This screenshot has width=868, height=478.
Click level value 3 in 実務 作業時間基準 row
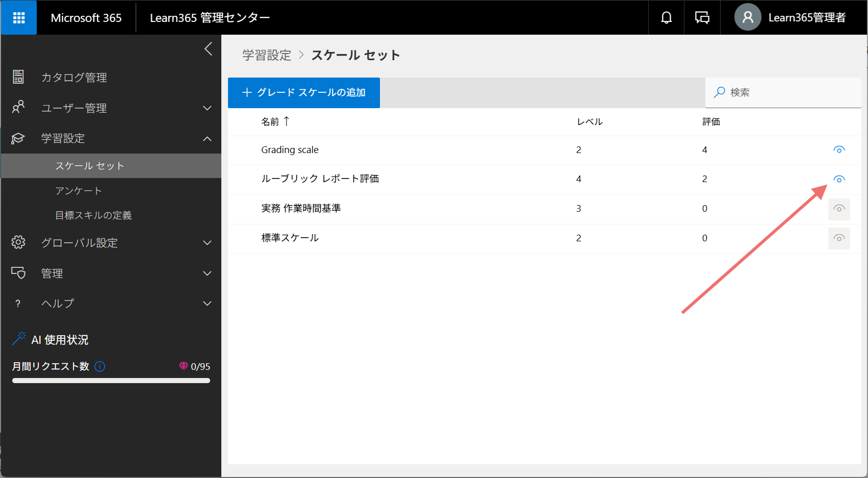point(579,209)
